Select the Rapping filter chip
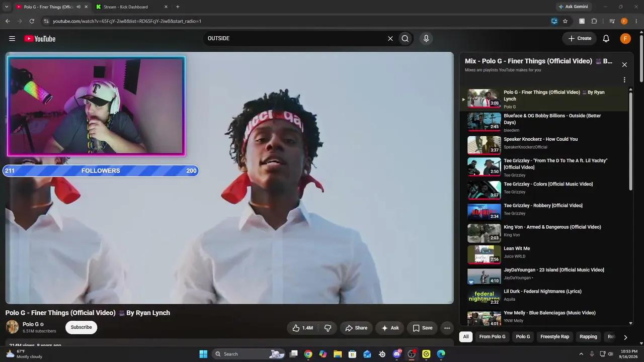This screenshot has height=362, width=644. (x=588, y=337)
